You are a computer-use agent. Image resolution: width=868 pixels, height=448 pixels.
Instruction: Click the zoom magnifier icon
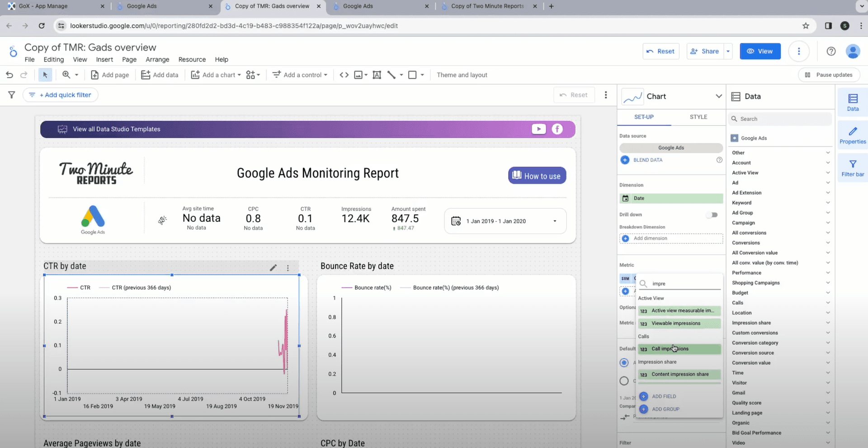tap(66, 75)
